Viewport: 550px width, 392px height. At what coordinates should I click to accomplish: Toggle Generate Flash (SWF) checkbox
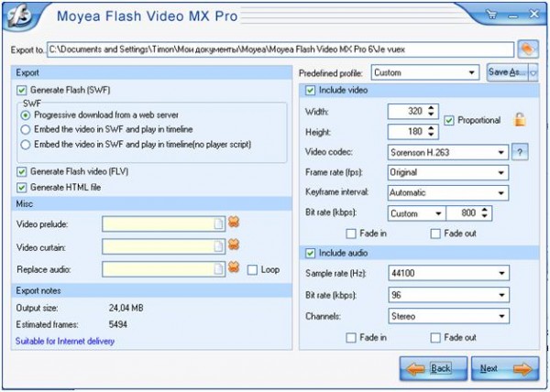pos(21,91)
